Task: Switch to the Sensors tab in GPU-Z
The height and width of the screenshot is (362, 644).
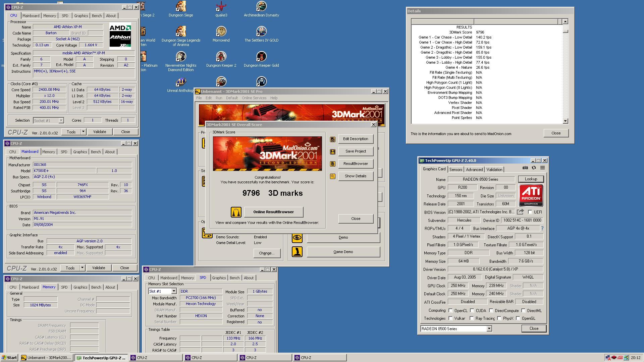Action: (x=456, y=170)
